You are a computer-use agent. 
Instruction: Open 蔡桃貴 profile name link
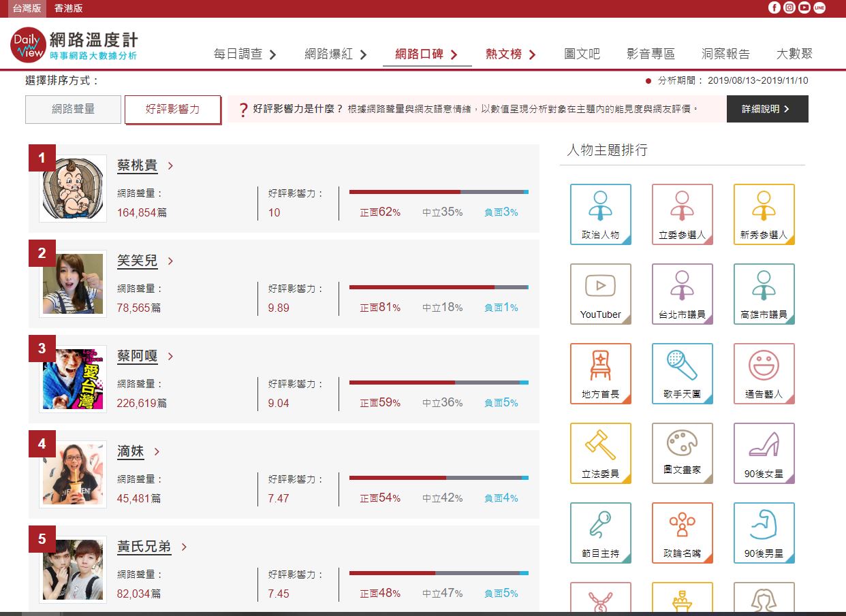click(137, 165)
